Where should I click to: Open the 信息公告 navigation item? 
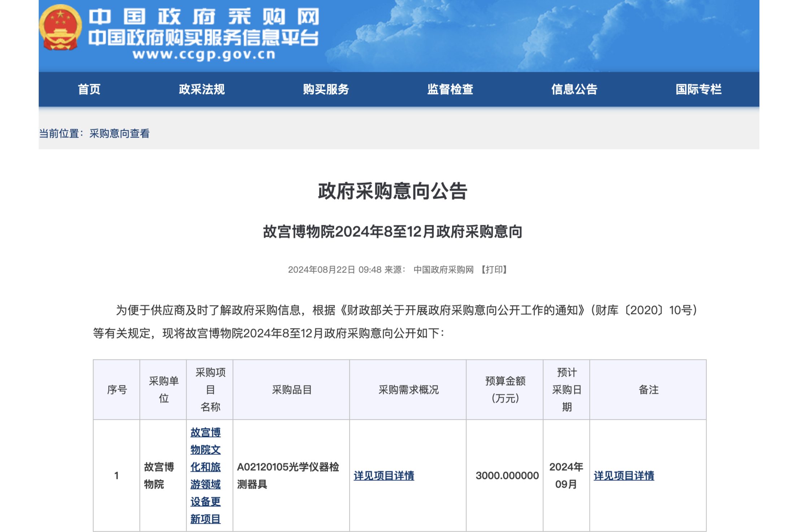(x=574, y=89)
